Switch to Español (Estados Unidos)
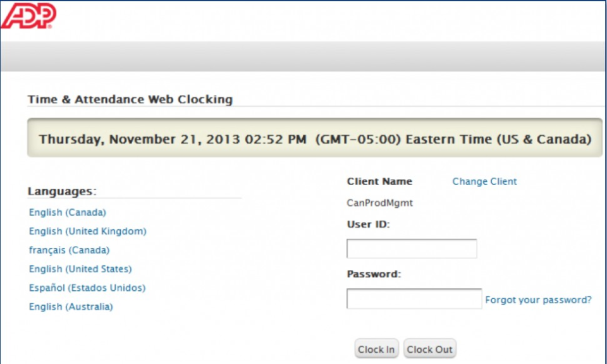 pos(87,288)
